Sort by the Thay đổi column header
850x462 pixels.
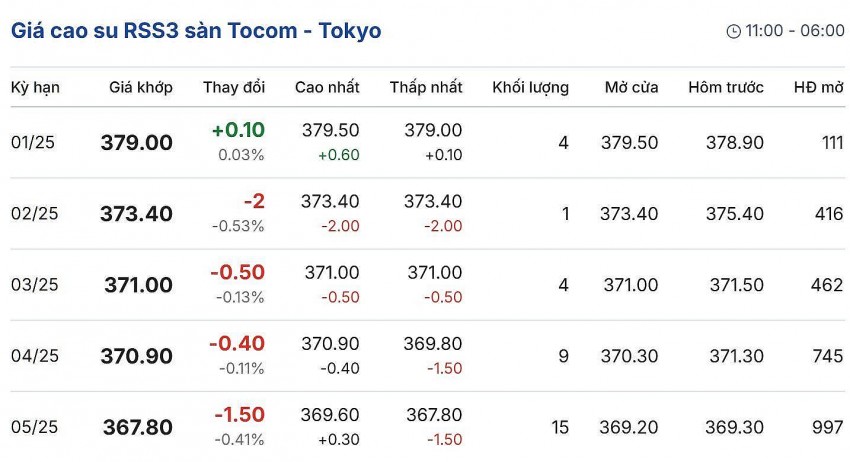click(234, 88)
